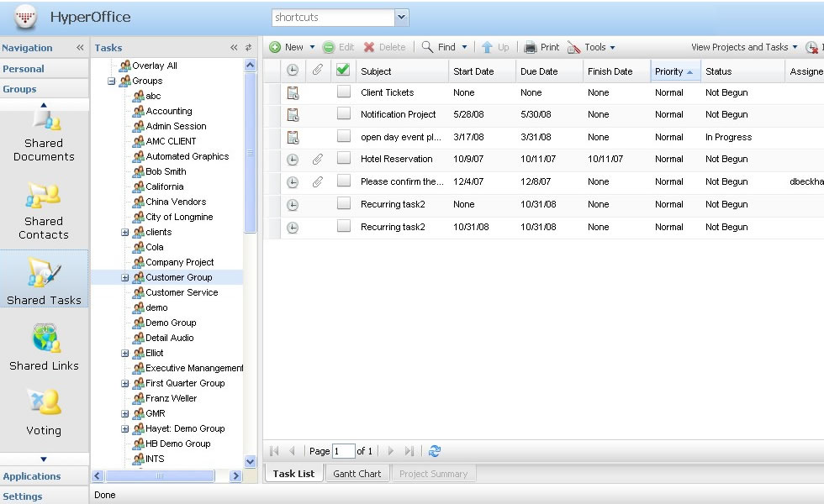824x504 pixels.
Task: Collapse the Tasks panel chevrons
Action: 234,48
